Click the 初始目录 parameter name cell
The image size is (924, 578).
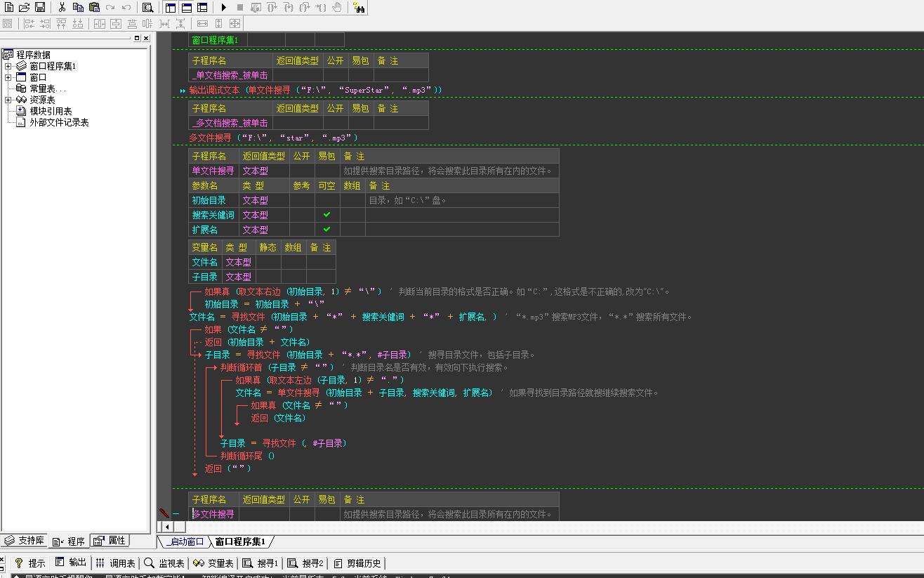[x=214, y=200]
